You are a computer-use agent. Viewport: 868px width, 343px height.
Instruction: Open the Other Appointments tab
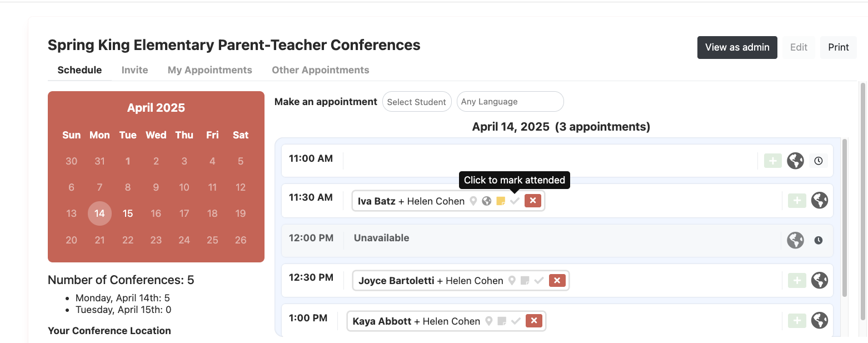pyautogui.click(x=320, y=70)
